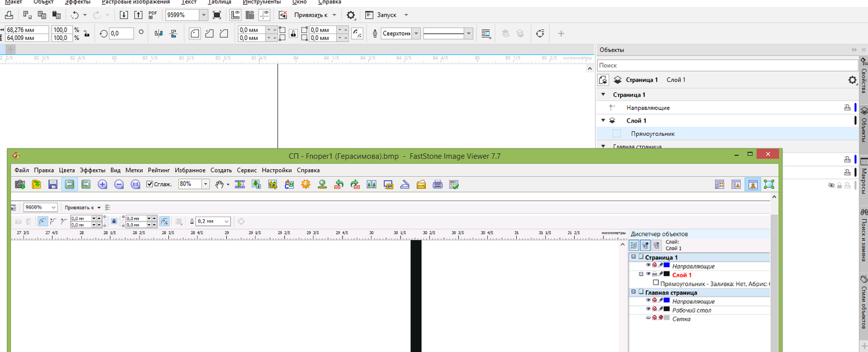Open the 'Макросы' side tab

pyautogui.click(x=863, y=177)
